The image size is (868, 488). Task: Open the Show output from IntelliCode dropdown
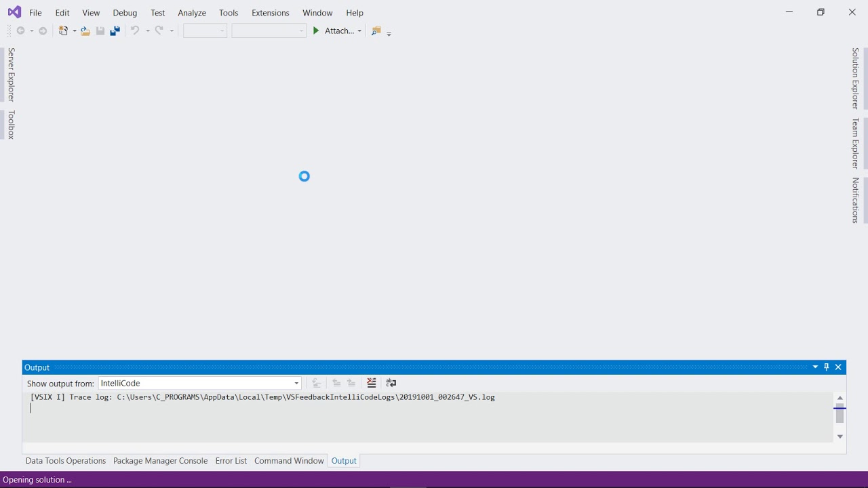[x=200, y=383]
